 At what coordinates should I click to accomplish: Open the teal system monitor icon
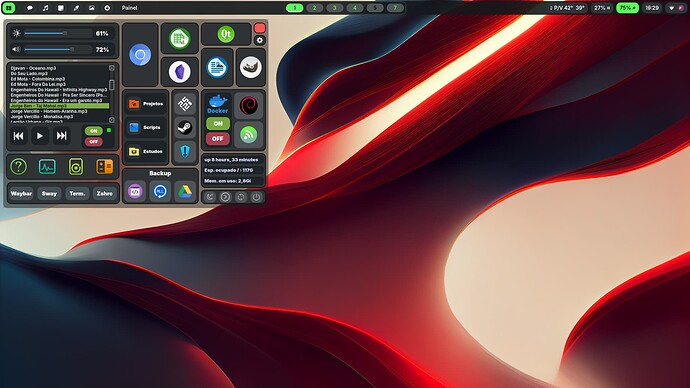coord(47,167)
